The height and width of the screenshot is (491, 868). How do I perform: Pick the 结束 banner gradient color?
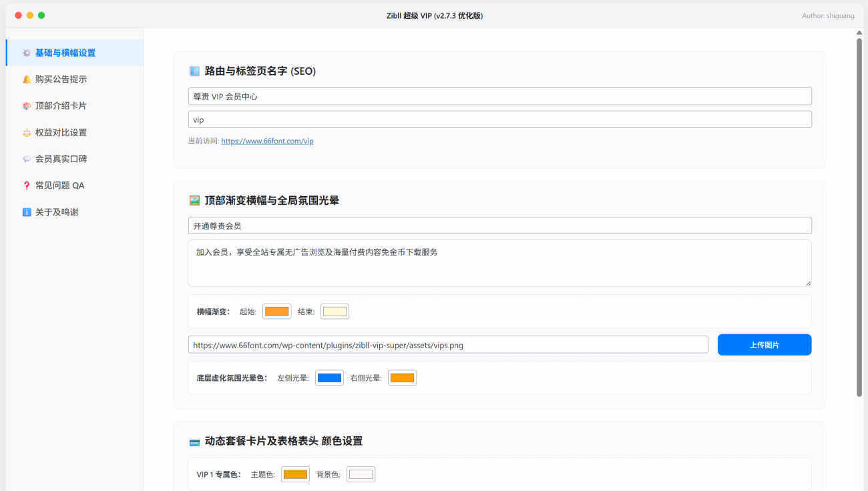click(335, 312)
